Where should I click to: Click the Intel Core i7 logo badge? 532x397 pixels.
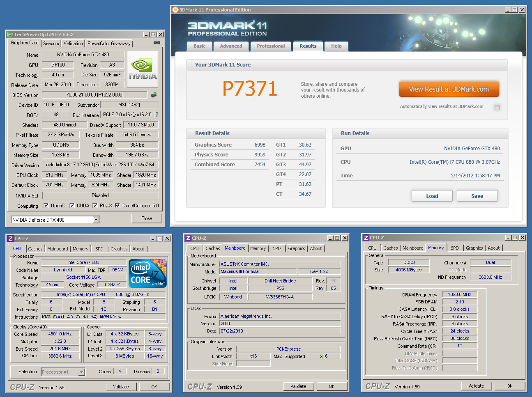coord(147,273)
